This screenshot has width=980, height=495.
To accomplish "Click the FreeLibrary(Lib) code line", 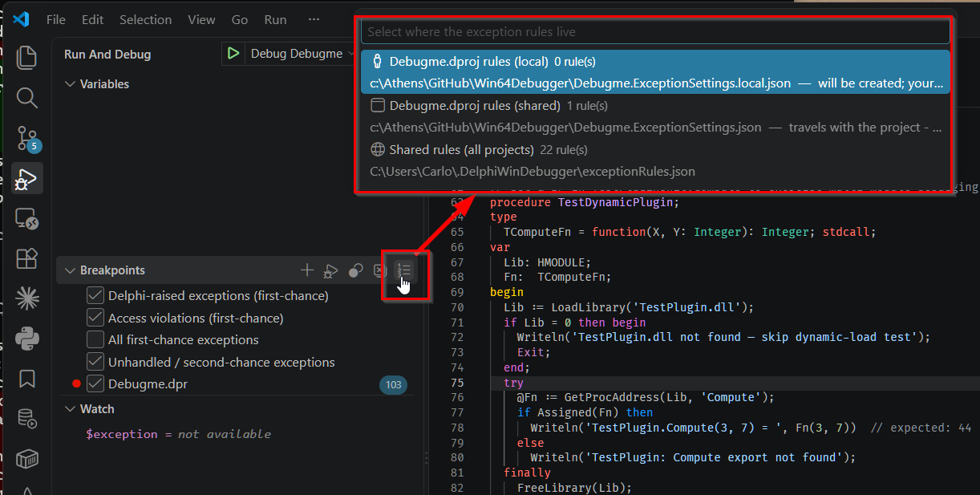I will 574,488.
